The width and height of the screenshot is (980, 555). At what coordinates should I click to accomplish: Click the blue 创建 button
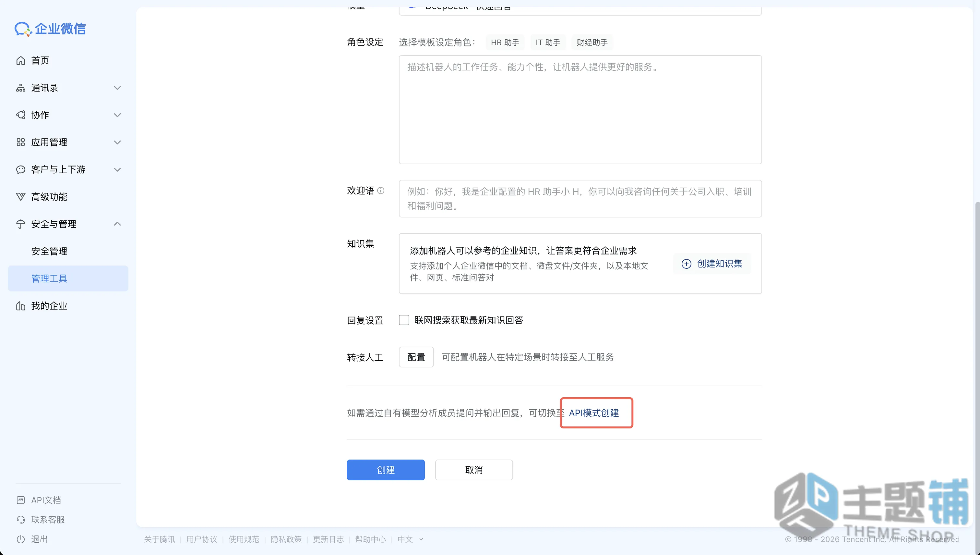(386, 470)
